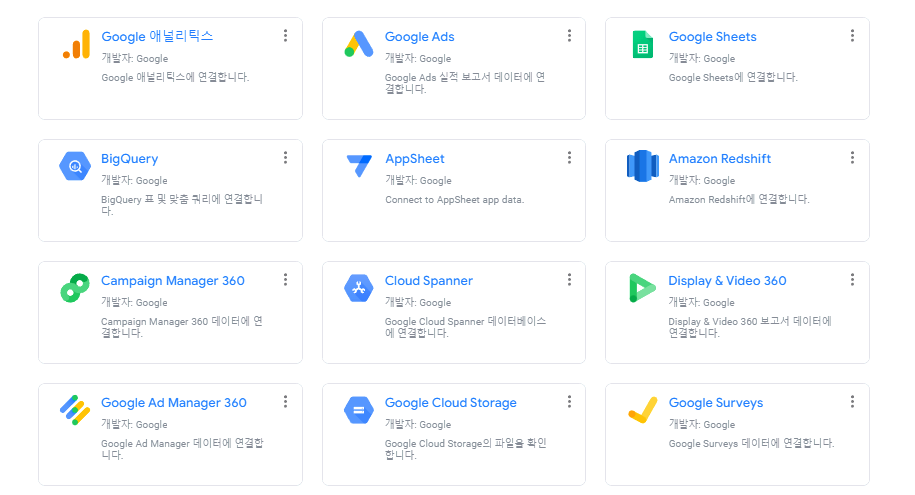915x495 pixels.
Task: Click 'Google Sheets에 연결합니다.' description
Action: click(x=733, y=77)
